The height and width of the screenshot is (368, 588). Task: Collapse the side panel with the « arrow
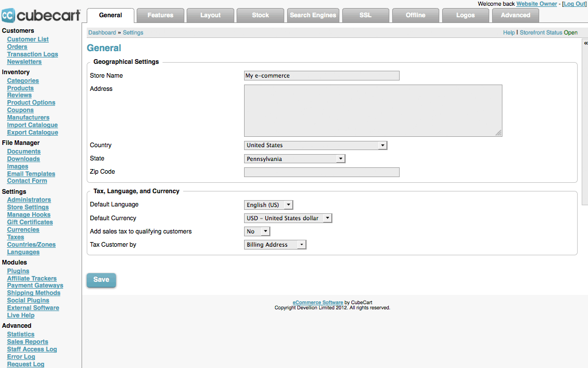[x=585, y=44]
